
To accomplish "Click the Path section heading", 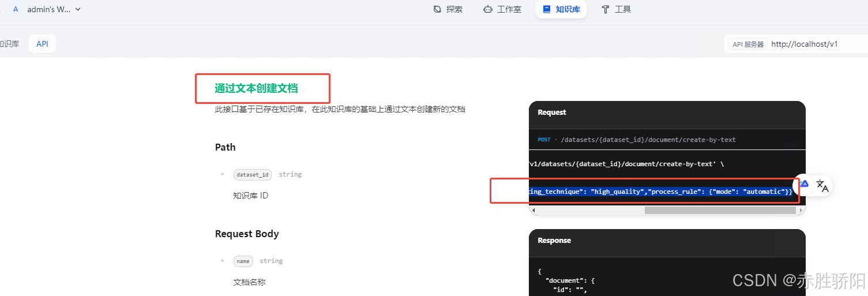I will pyautogui.click(x=226, y=147).
